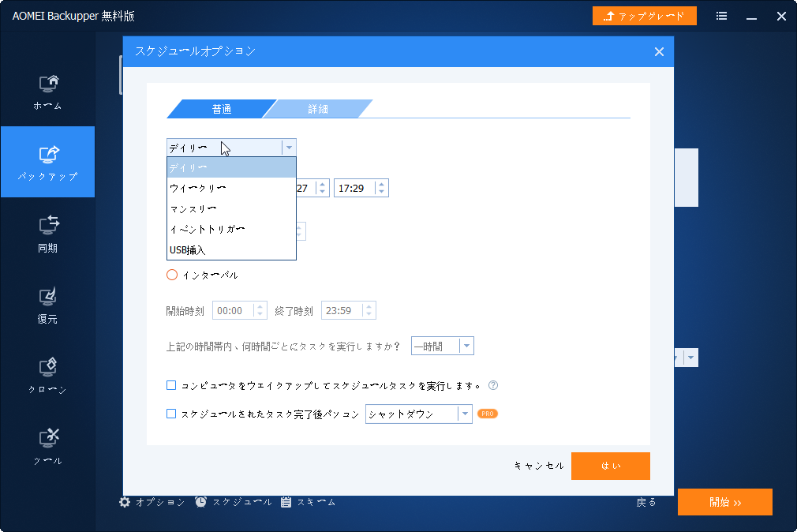This screenshot has height=532, width=797.
Task: Collapse the デイリー schedule type dropdown
Action: (x=289, y=148)
